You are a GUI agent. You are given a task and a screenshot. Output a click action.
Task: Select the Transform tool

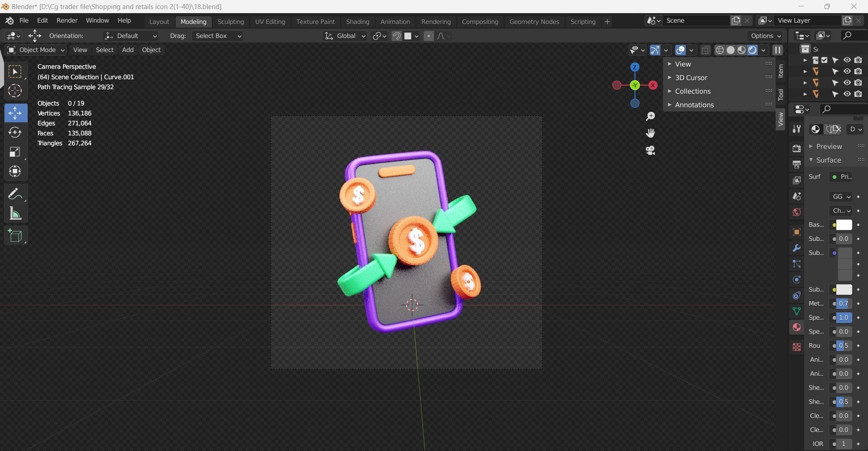tap(15, 171)
